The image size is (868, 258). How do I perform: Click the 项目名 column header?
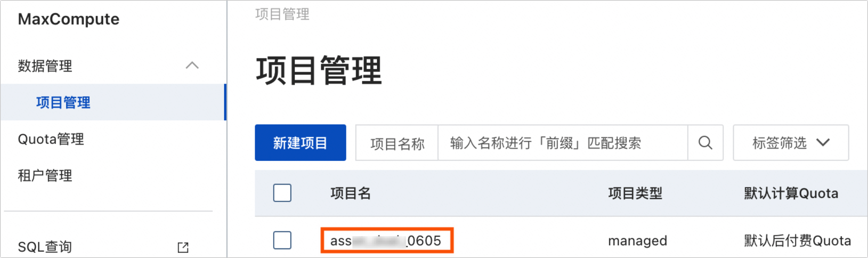[x=350, y=193]
